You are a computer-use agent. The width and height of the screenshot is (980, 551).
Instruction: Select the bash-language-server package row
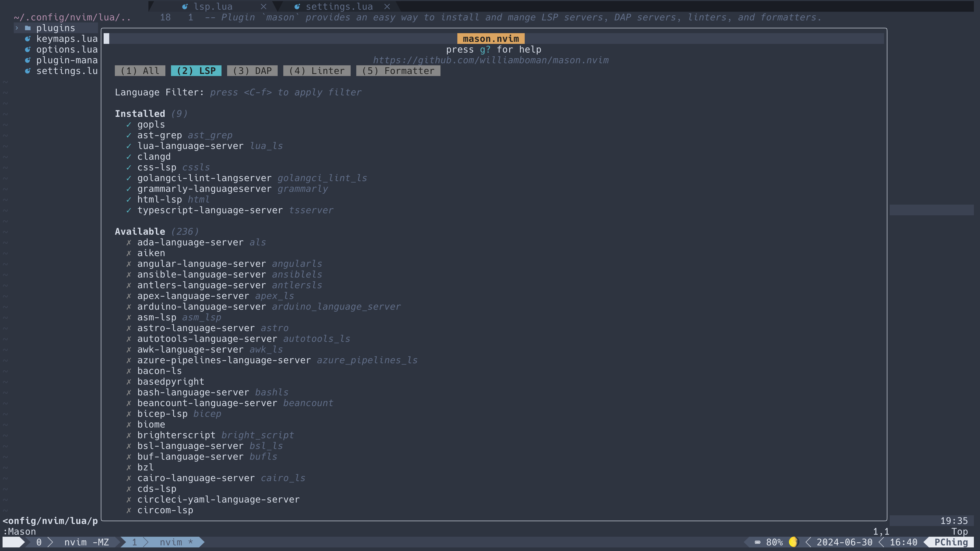tap(213, 392)
